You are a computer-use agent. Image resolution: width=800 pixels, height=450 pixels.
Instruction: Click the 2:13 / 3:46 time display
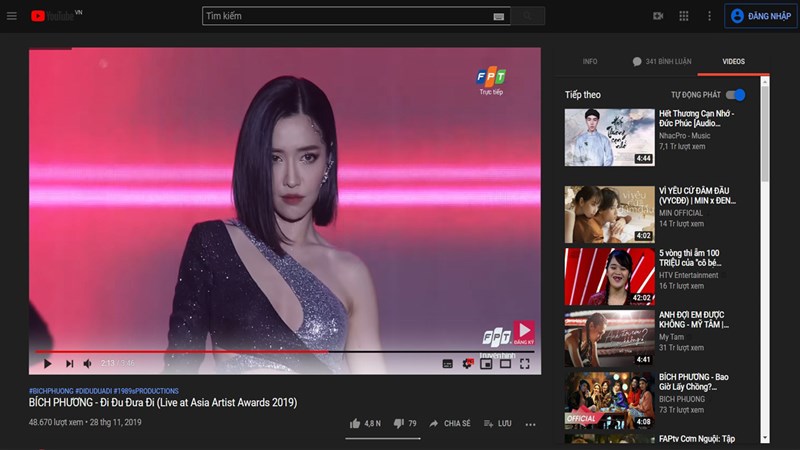click(118, 363)
